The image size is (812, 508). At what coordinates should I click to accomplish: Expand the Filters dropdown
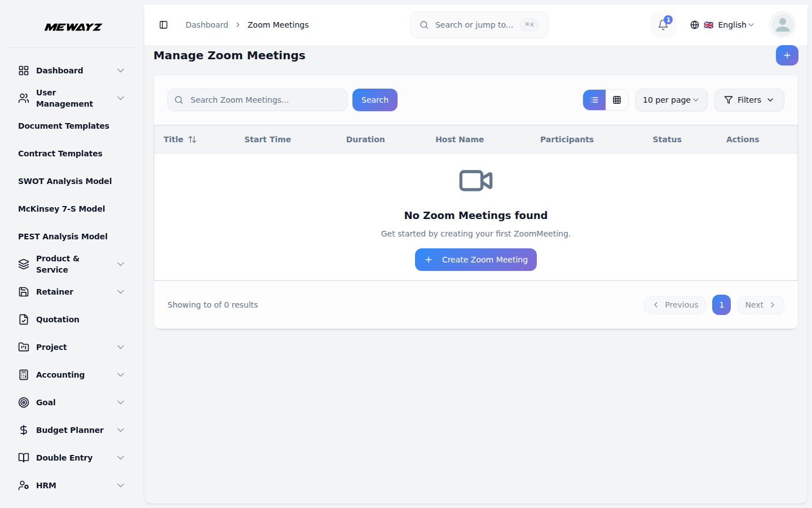coord(749,100)
